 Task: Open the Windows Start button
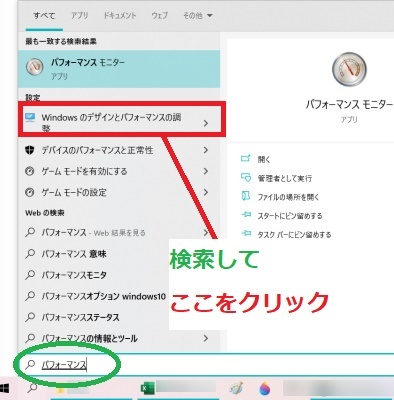5,389
